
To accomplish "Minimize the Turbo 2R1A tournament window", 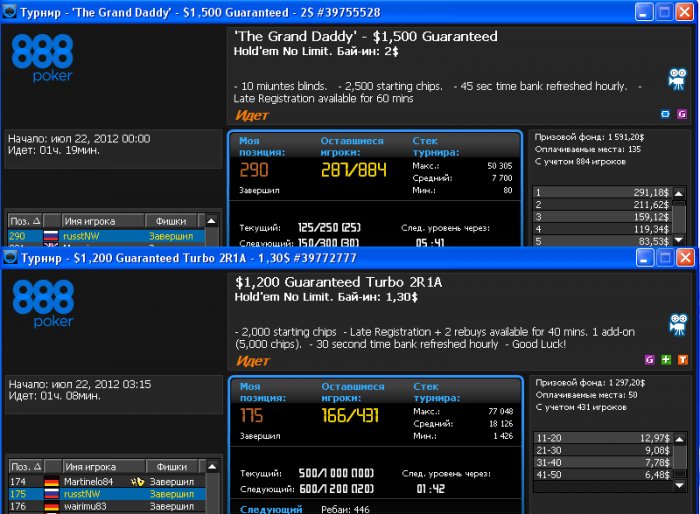I will click(x=645, y=258).
